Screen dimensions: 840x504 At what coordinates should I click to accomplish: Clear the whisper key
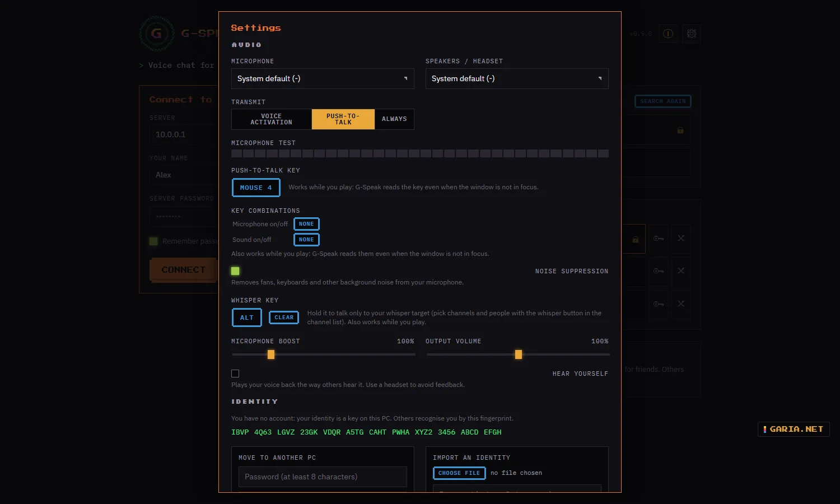[x=284, y=318]
